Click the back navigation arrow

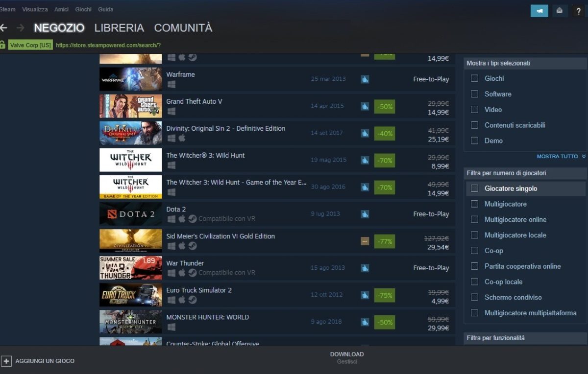point(3,28)
